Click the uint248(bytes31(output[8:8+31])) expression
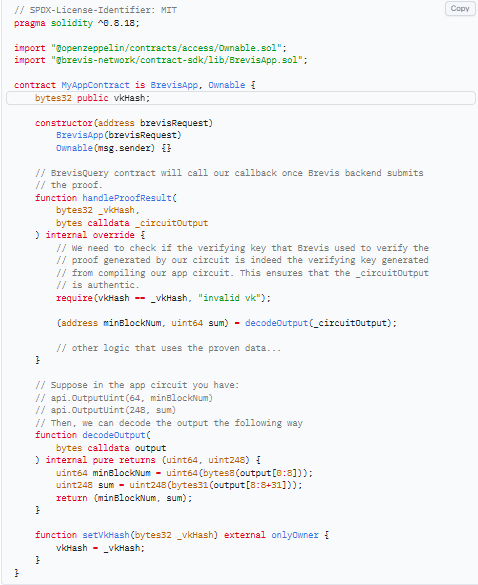The image size is (478, 585). click(x=213, y=485)
